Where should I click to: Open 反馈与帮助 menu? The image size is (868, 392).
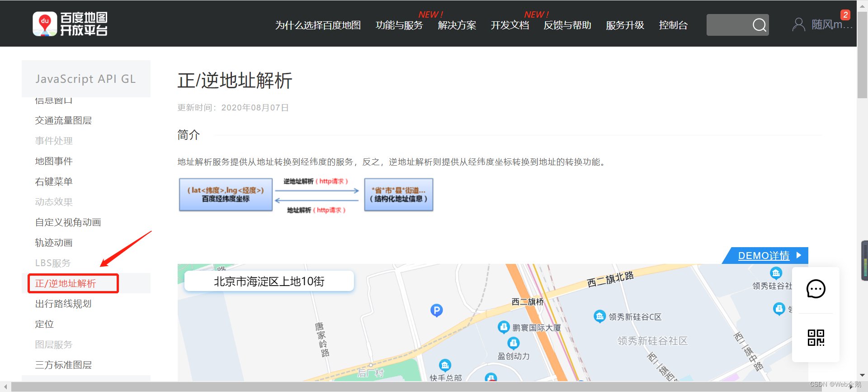click(567, 25)
